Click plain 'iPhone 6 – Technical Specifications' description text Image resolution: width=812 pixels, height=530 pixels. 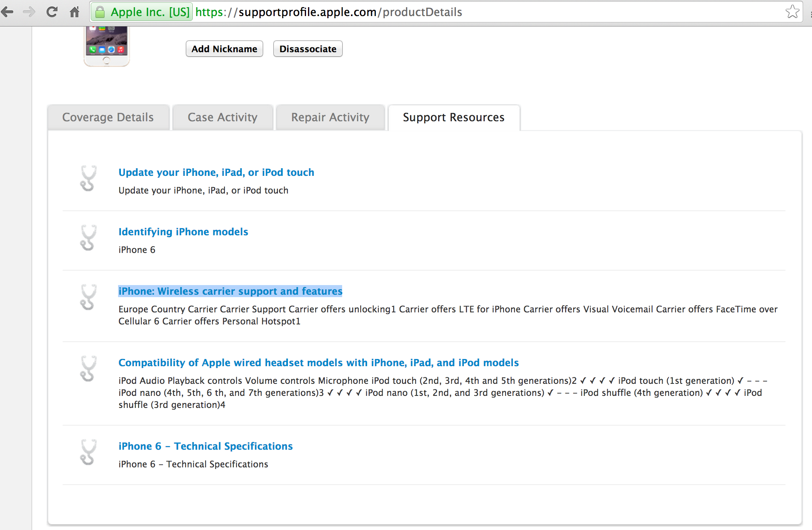pos(193,464)
